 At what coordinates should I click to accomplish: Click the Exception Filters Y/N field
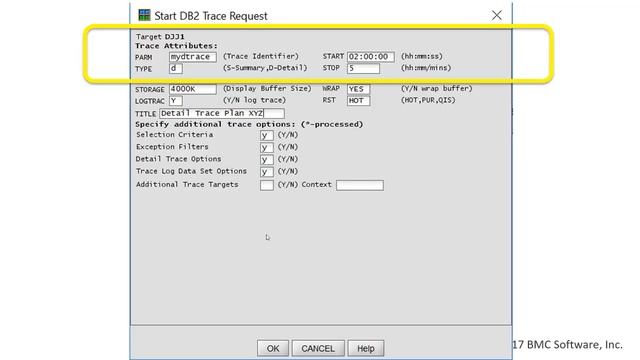click(x=267, y=147)
